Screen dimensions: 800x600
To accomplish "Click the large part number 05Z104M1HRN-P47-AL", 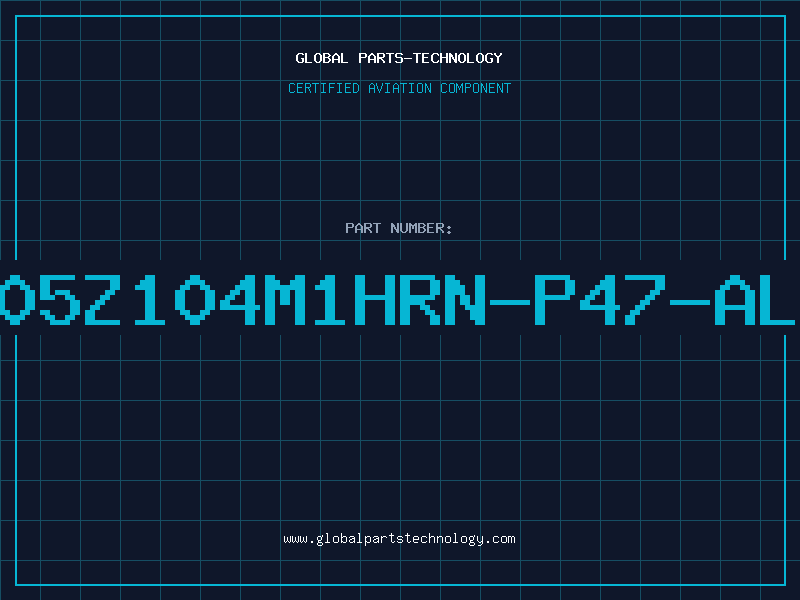I will (x=398, y=300).
